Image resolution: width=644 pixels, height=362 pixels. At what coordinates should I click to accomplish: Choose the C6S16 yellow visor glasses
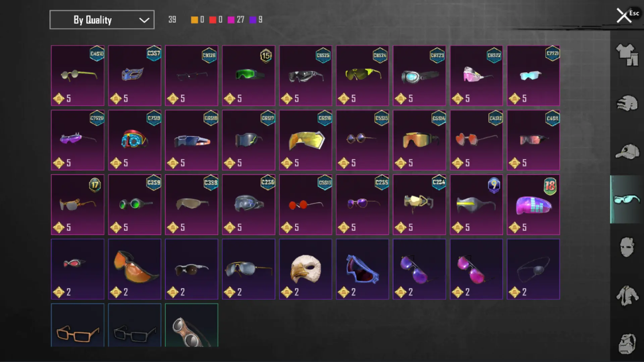click(x=306, y=140)
